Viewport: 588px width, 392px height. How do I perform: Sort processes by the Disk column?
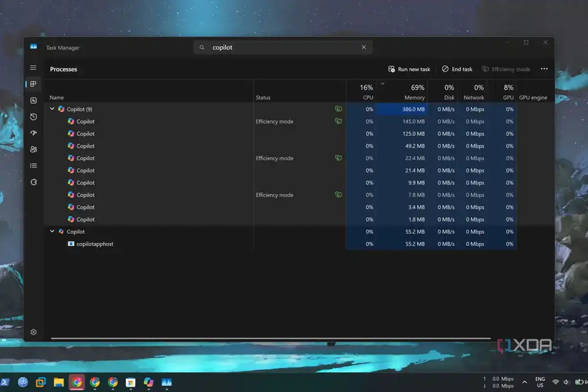click(442, 91)
